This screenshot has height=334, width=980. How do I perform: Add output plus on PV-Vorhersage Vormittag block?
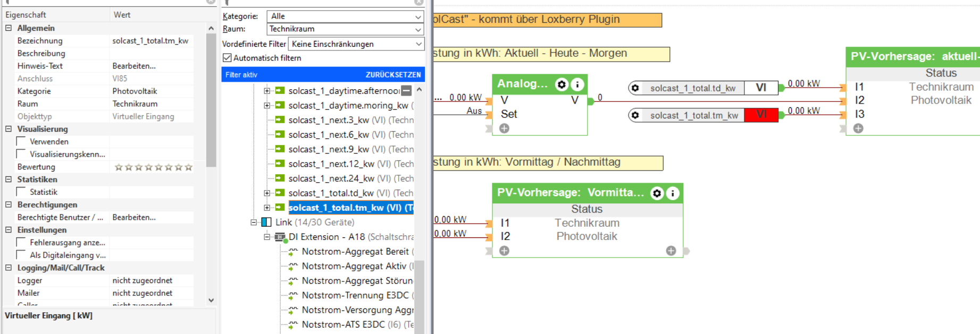[x=671, y=251]
